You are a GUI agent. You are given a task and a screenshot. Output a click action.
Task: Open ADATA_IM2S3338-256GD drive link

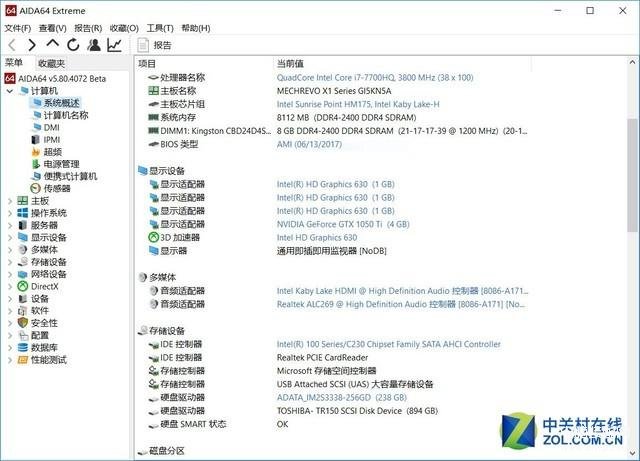click(342, 397)
